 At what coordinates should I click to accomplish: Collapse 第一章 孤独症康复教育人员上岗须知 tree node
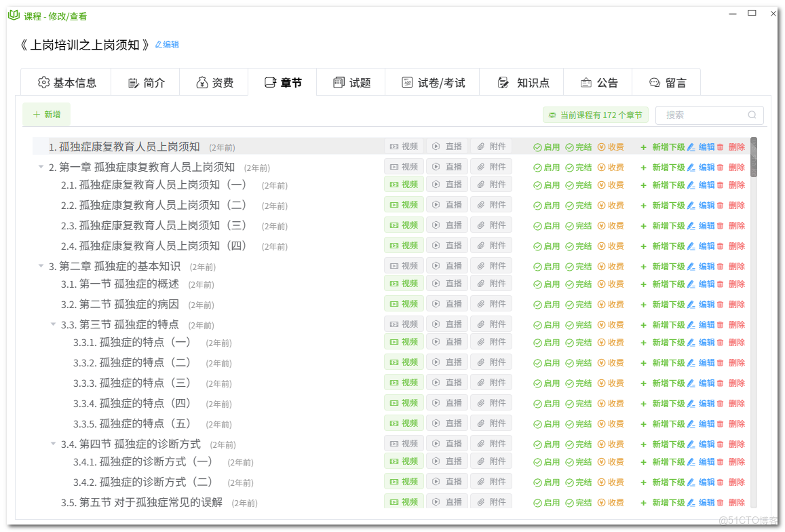(x=41, y=166)
